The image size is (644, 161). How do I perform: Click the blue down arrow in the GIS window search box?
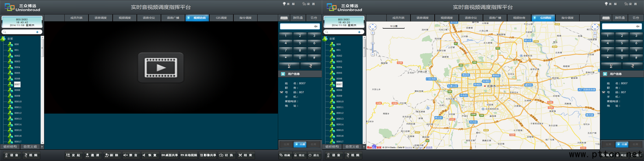coord(359,32)
